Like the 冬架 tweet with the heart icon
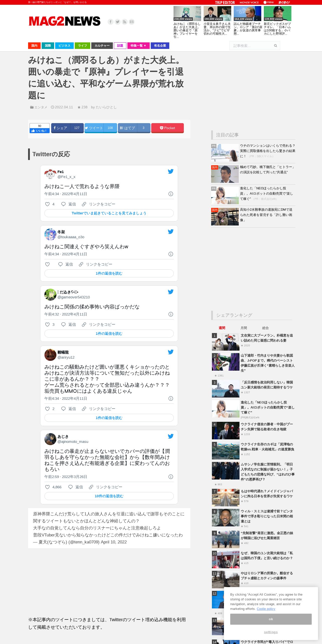Screen dimensions: 322x644 pyautogui.click(x=47, y=264)
